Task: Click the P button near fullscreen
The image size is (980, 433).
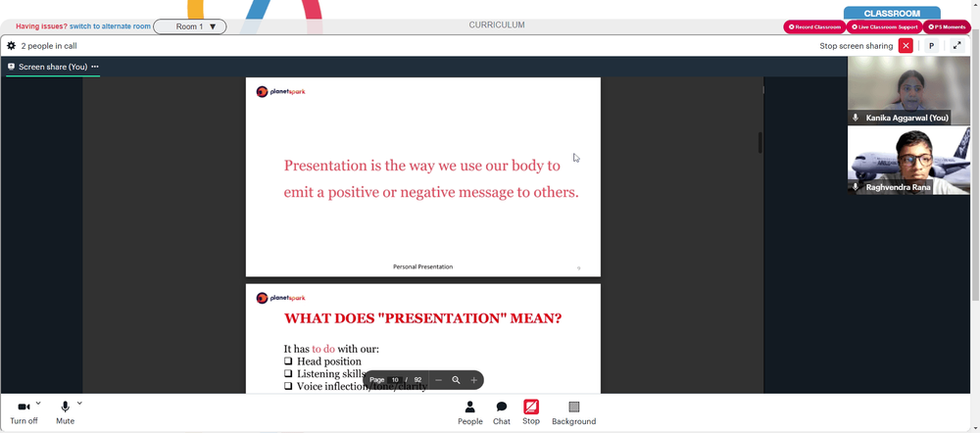Action: click(931, 46)
